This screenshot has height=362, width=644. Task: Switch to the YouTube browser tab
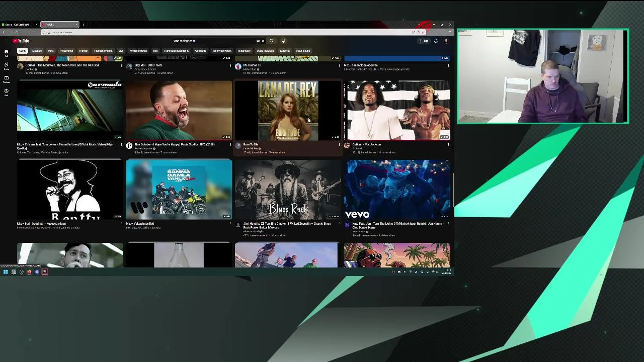pyautogui.click(x=59, y=25)
